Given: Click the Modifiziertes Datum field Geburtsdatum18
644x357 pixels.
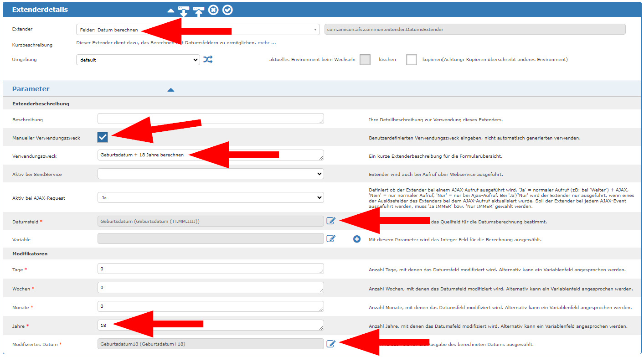Looking at the screenshot, I should (211, 344).
